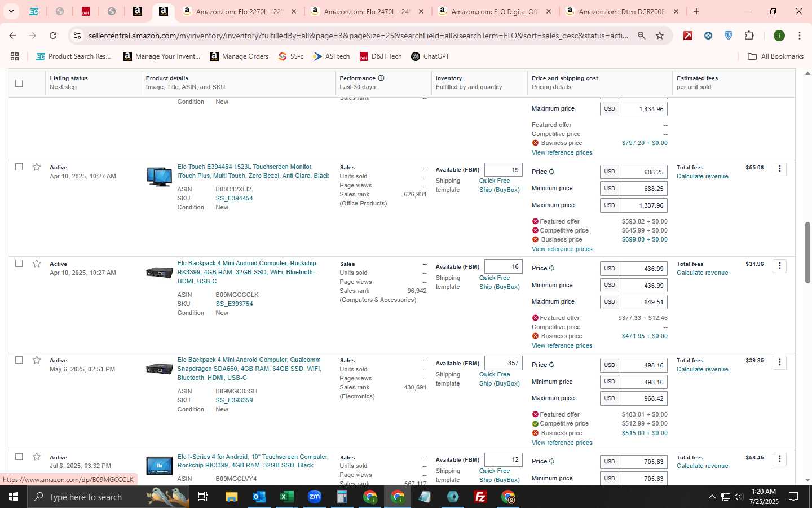Refresh price icon for SS_E393754 row
The width and height of the screenshot is (812, 508).
click(551, 268)
